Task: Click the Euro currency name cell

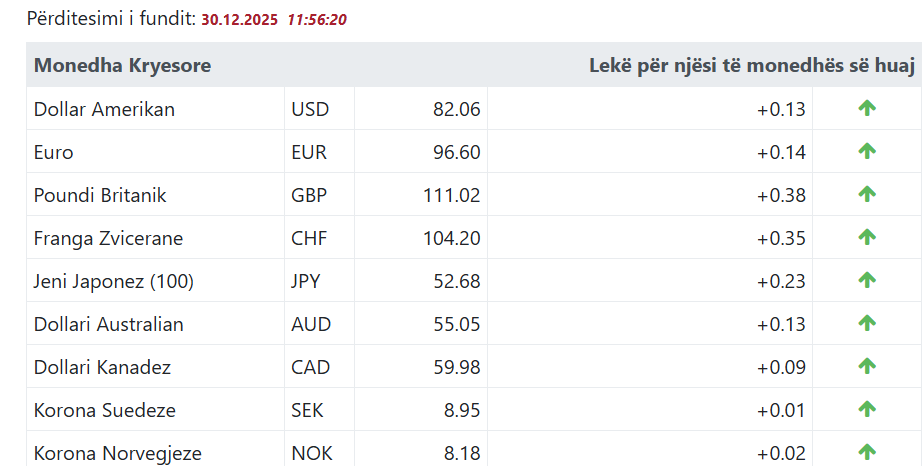Action: [54, 153]
